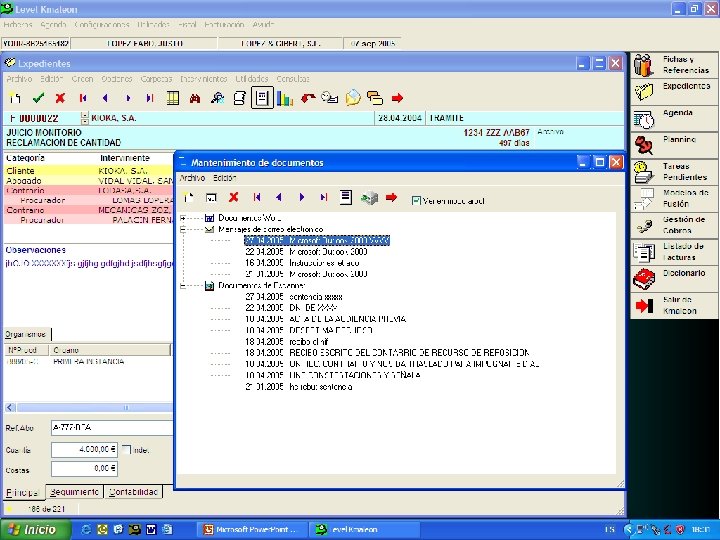Click the open envelope mail icon
The image size is (720, 540).
(353, 98)
